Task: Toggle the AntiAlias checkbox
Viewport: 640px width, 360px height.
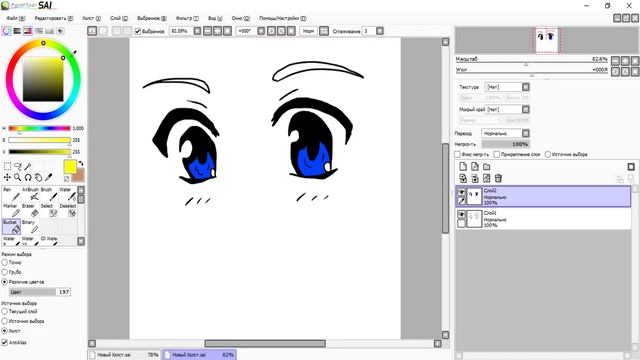Action: pos(5,342)
